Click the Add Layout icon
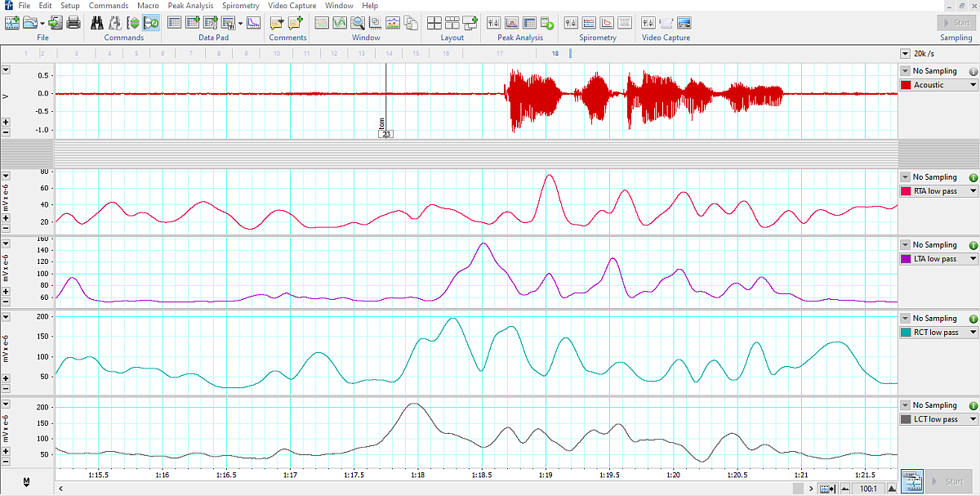 click(470, 23)
